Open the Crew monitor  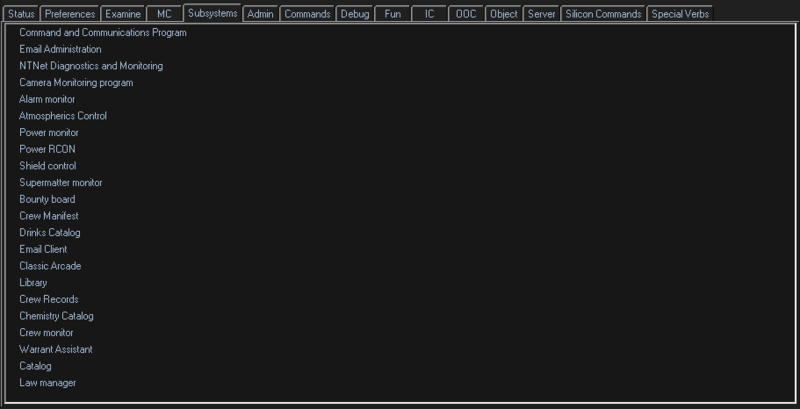[46, 333]
